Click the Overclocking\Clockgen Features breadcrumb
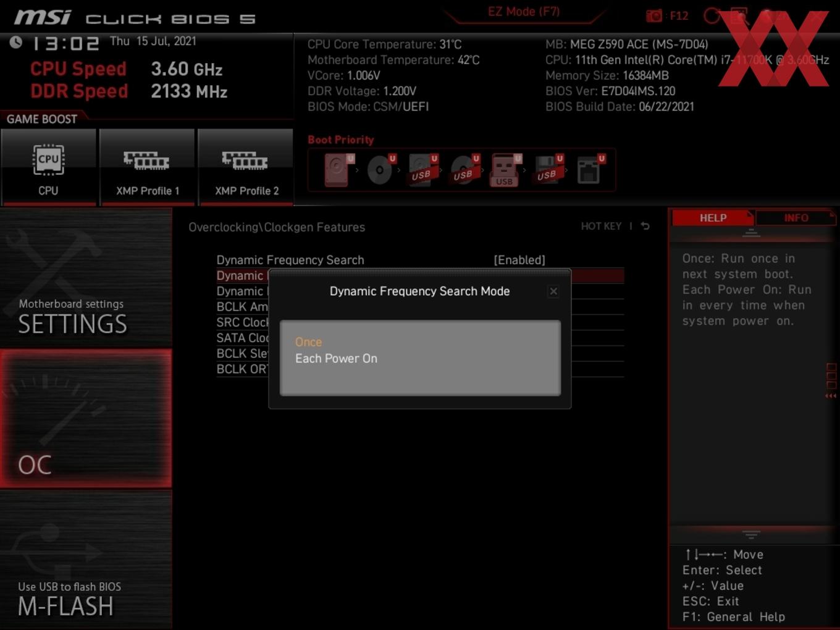 tap(277, 227)
